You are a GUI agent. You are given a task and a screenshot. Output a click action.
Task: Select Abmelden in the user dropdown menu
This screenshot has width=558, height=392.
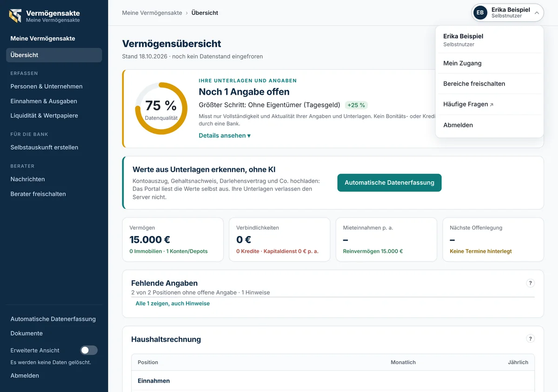(490, 125)
